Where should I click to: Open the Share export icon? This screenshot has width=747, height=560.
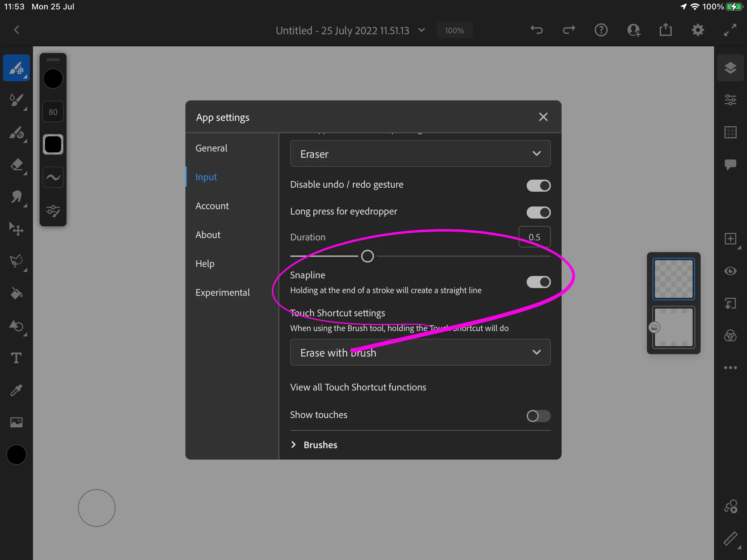pos(665,30)
